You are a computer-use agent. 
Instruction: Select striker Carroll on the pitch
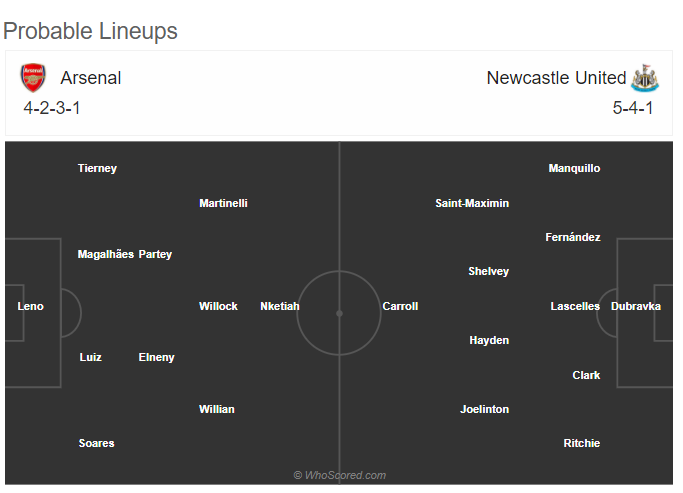coord(400,306)
